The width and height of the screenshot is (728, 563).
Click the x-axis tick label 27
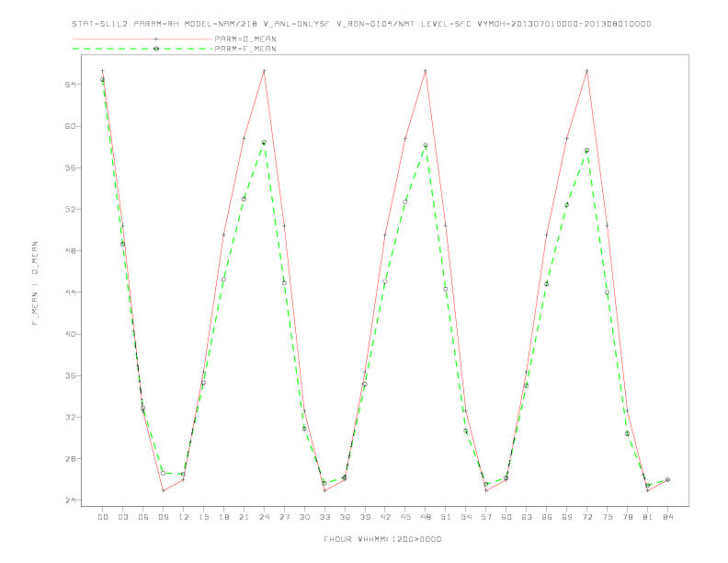[x=284, y=517]
